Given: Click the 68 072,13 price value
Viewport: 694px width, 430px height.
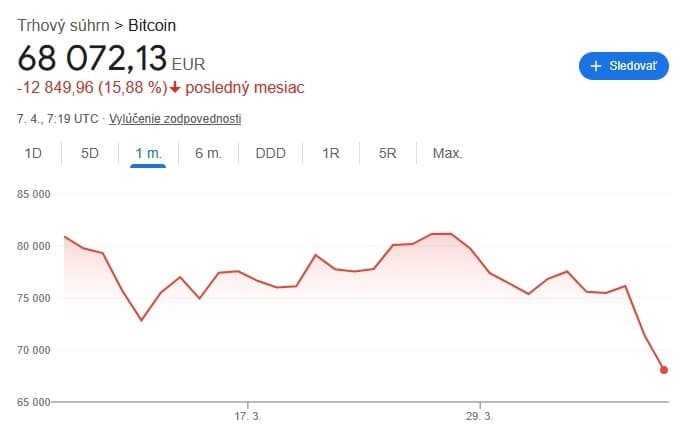Looking at the screenshot, I should pyautogui.click(x=92, y=58).
